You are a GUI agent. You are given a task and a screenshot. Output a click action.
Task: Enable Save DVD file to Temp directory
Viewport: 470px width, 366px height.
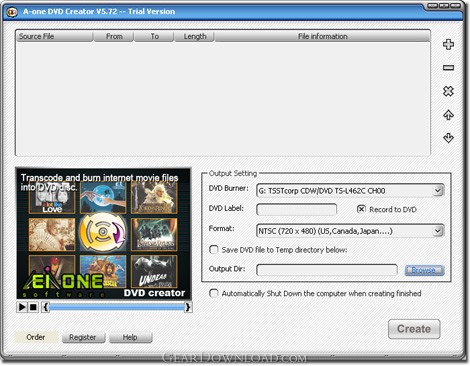[x=213, y=250]
